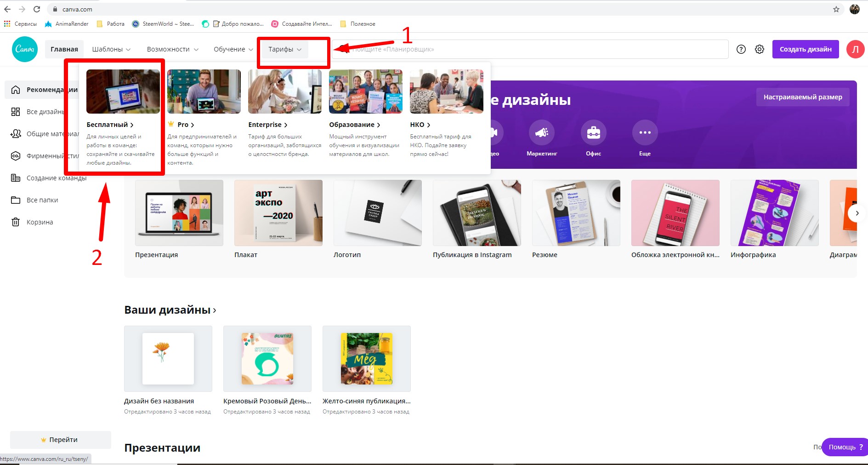This screenshot has width=868, height=465.
Task: Open the Помощь help button
Action: 845,447
